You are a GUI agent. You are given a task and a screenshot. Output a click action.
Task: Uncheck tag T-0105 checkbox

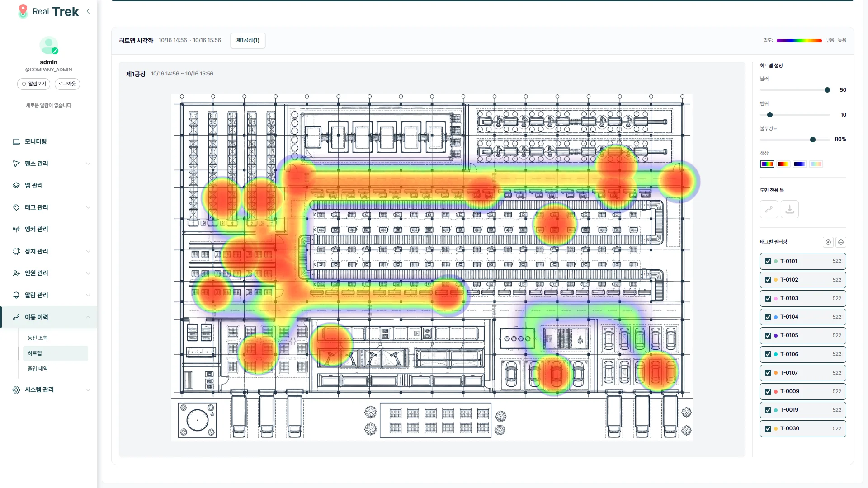768,336
